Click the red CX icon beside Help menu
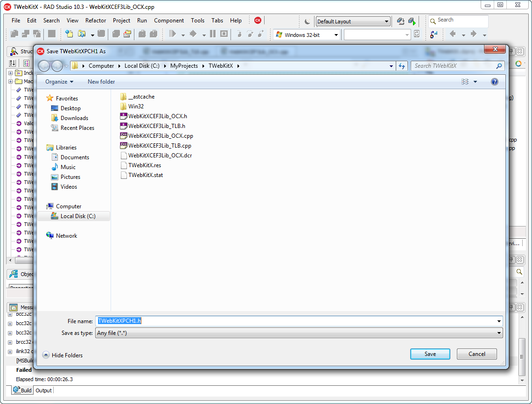The height and width of the screenshot is (404, 532). (x=258, y=21)
